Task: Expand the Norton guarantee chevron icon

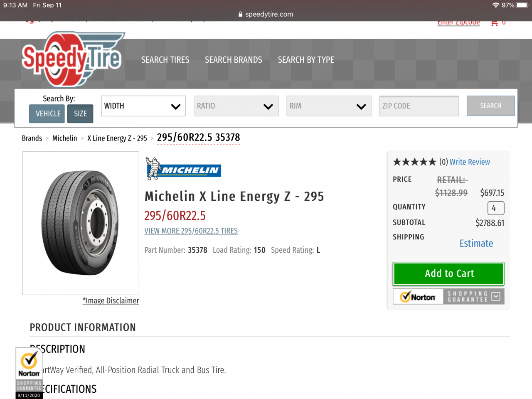Action: click(495, 296)
